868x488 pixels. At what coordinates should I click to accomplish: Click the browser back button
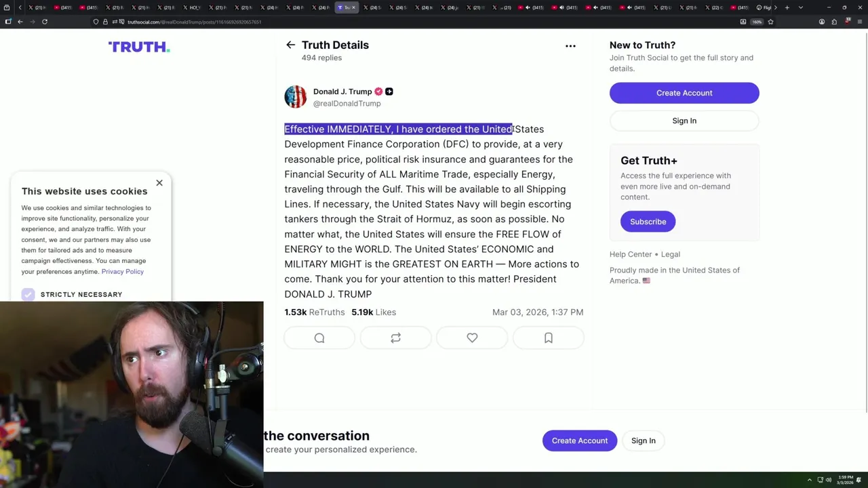pos(20,22)
